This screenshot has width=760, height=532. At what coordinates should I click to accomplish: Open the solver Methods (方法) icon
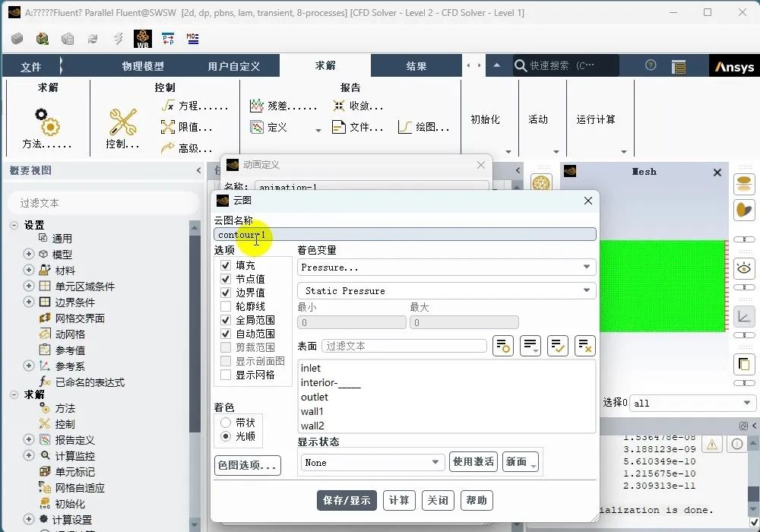(x=47, y=120)
